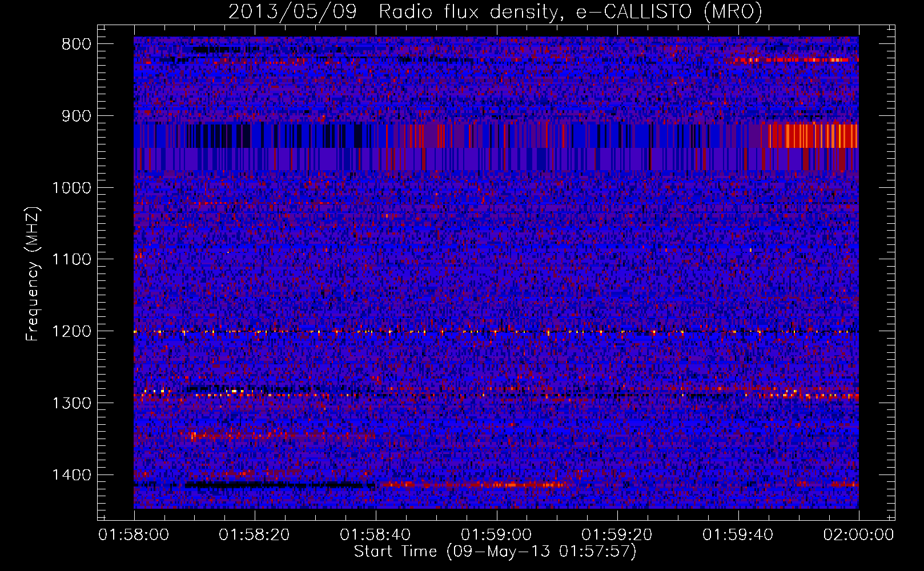Click the 800 frequency tick label
Image resolution: width=924 pixels, height=571 pixels.
pos(77,45)
